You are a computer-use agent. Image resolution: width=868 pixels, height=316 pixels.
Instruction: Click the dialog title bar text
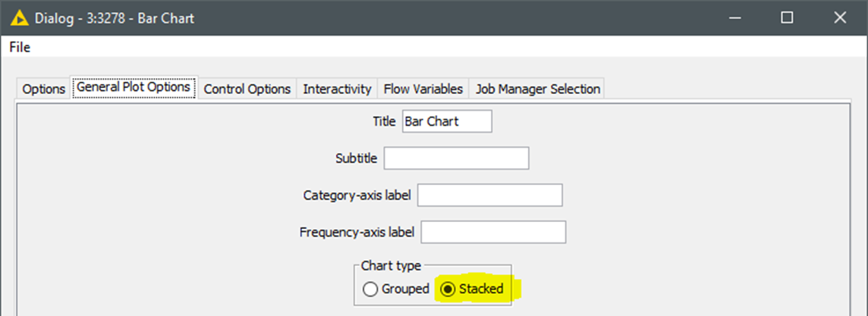(x=115, y=17)
